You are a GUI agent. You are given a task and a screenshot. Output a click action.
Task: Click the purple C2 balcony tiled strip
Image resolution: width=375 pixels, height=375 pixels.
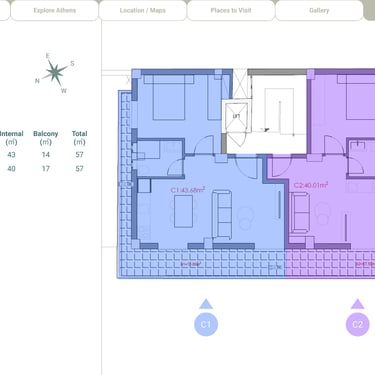click(330, 263)
